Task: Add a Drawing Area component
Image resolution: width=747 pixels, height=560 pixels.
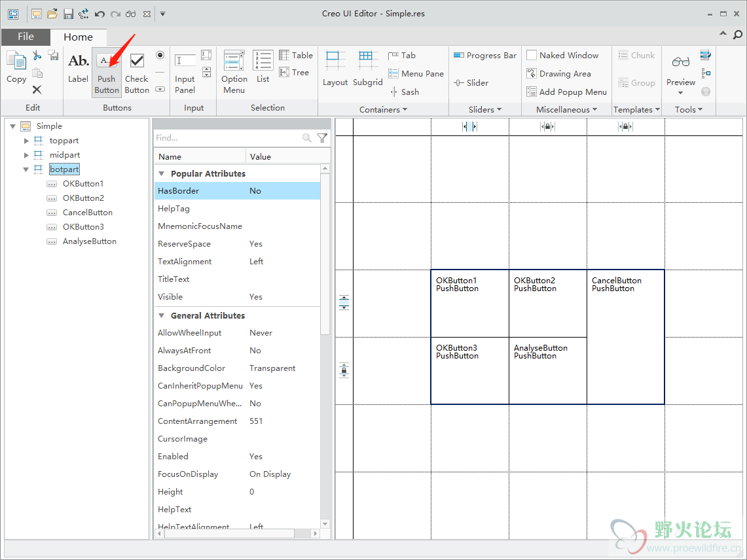Action: pyautogui.click(x=559, y=74)
